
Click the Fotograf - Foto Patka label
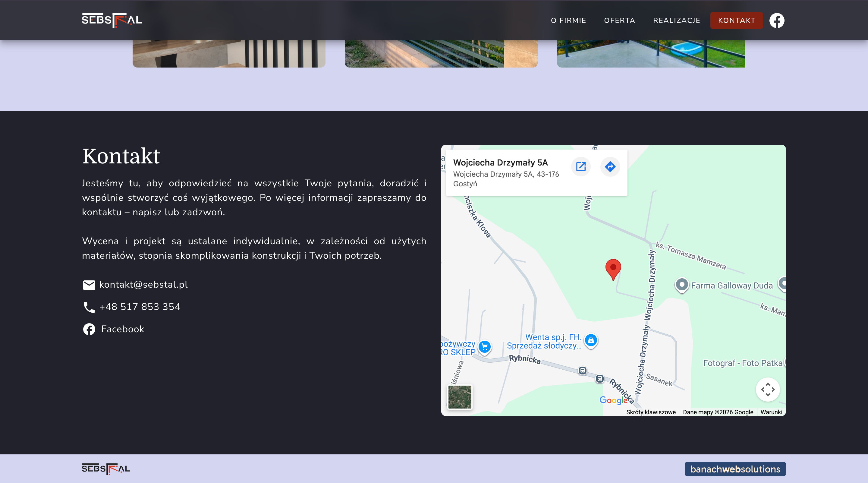click(743, 363)
